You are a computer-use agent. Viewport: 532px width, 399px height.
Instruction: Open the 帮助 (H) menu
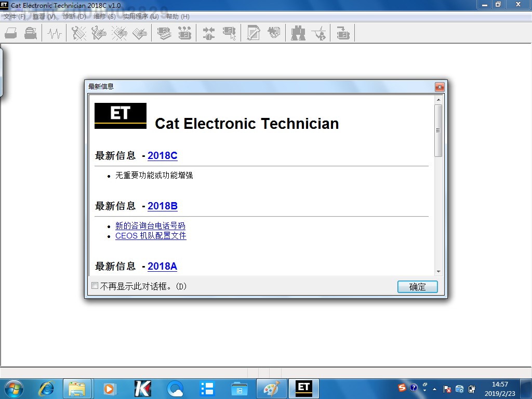point(178,16)
